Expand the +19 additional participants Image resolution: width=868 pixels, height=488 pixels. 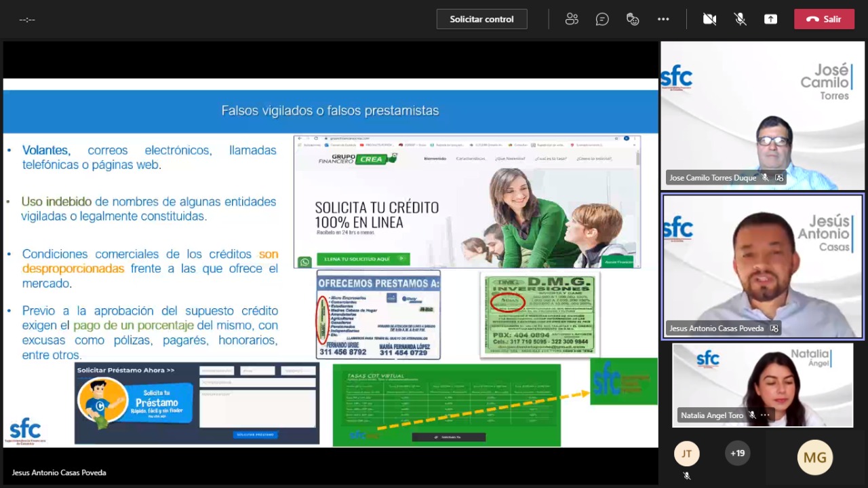[737, 453]
